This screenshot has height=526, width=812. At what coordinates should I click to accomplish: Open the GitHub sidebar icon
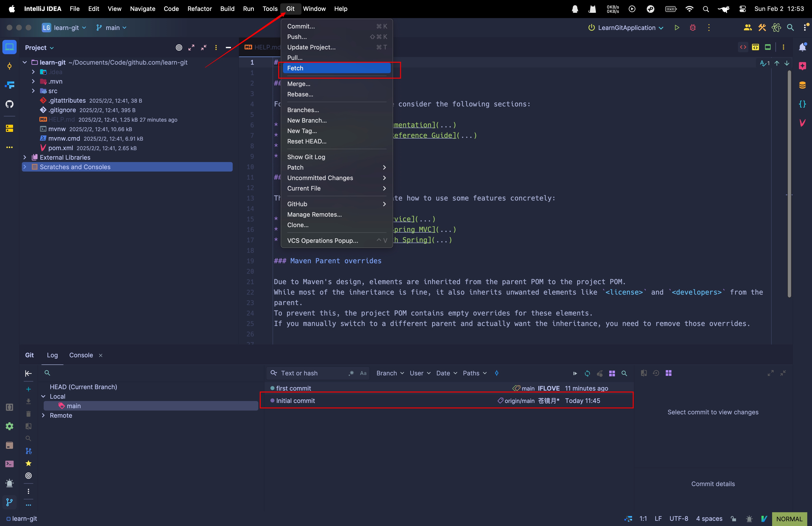click(9, 104)
